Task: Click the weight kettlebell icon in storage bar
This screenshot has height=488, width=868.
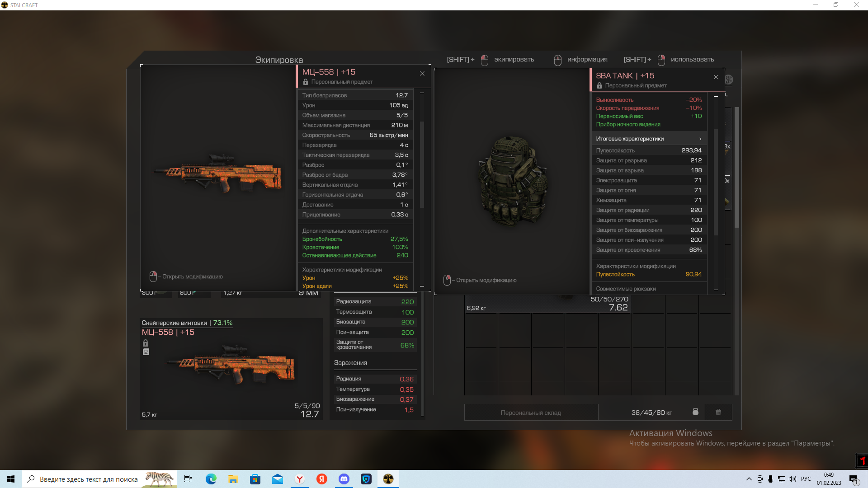Action: [x=696, y=412]
